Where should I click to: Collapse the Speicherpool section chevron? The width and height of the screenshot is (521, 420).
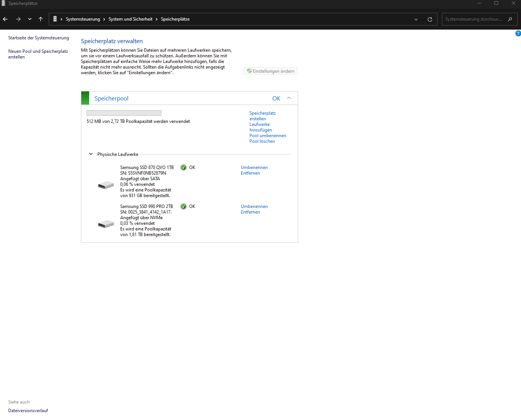point(289,98)
